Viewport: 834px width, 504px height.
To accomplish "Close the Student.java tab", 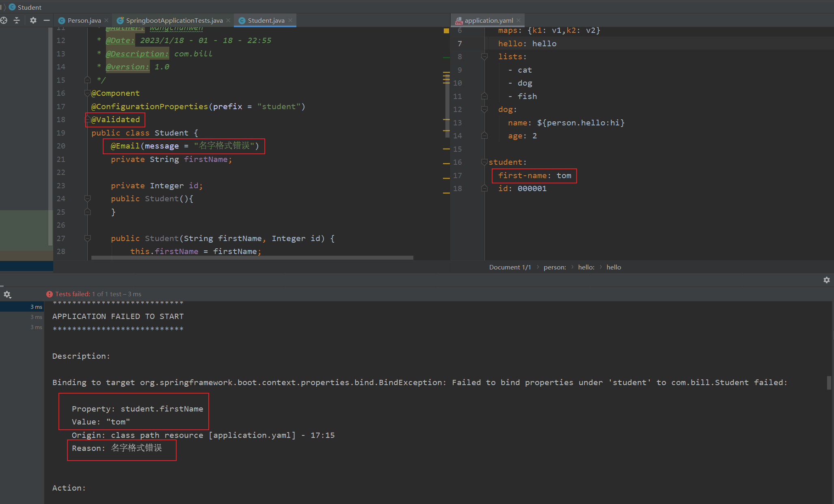I will 290,20.
